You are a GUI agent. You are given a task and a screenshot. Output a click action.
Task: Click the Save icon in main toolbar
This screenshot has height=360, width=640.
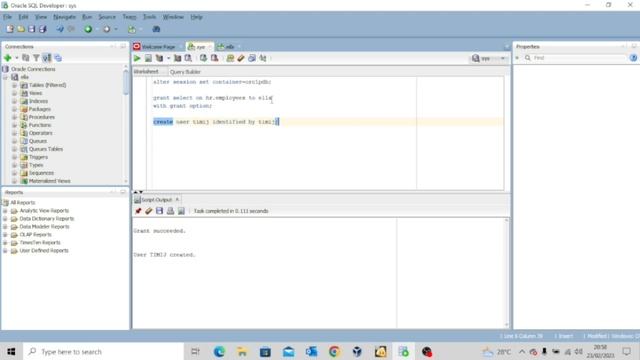31,29
